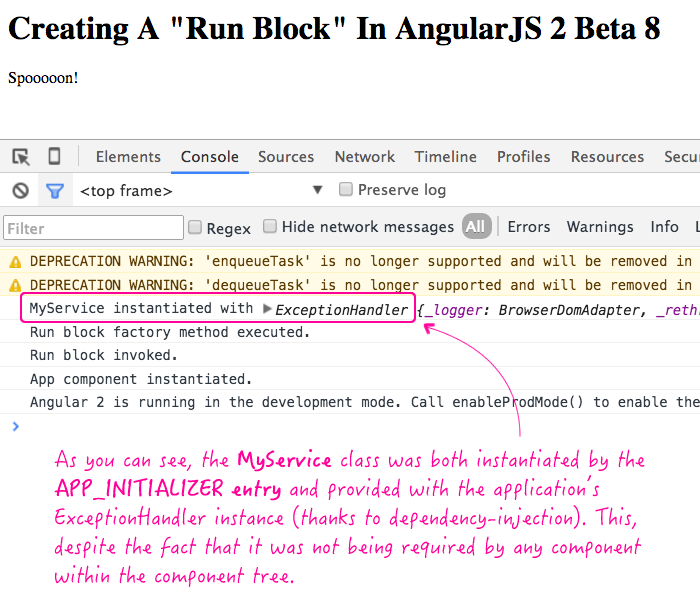Click the dequeueTask DEPRECATION WARNING message

[361, 285]
